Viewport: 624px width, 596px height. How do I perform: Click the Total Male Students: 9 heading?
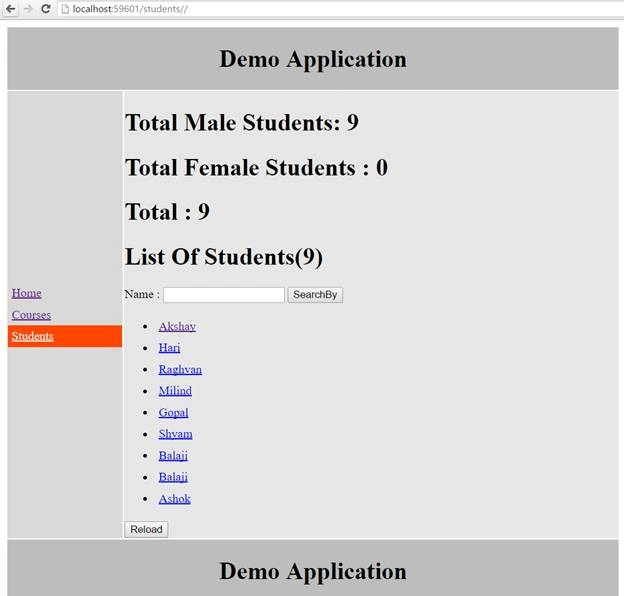[x=242, y=122]
